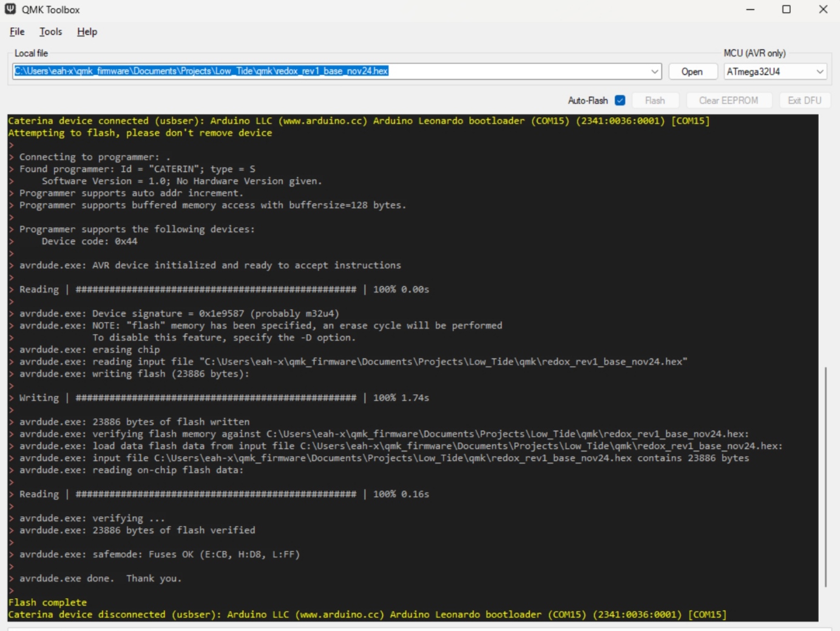The height and width of the screenshot is (631, 840).
Task: Click the 'MCU (AVR only)' label
Action: coord(754,53)
